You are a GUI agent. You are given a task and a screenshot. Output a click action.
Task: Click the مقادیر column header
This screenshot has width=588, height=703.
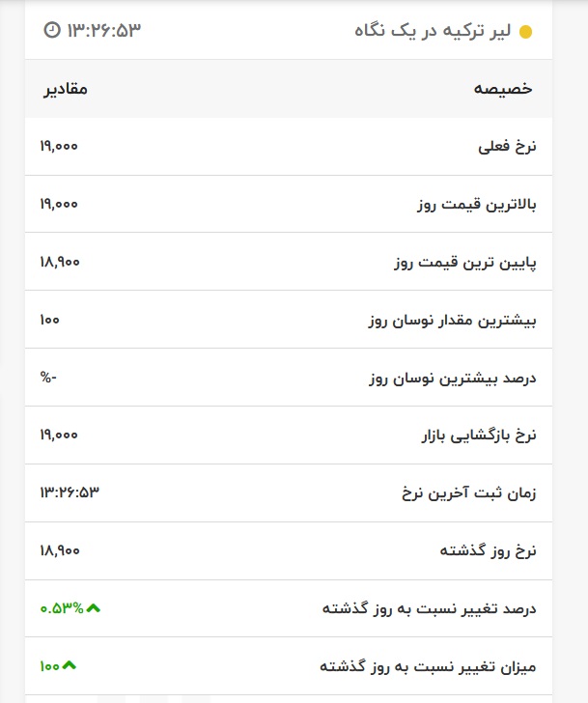click(66, 89)
